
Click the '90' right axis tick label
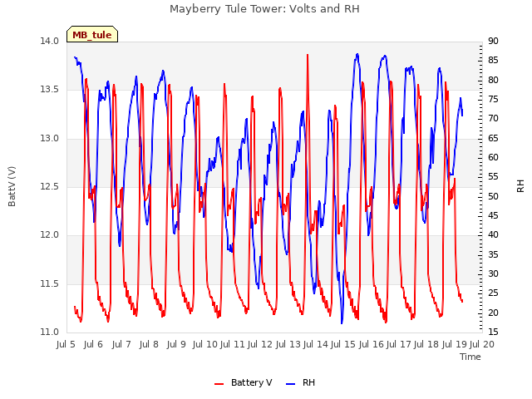coord(493,41)
